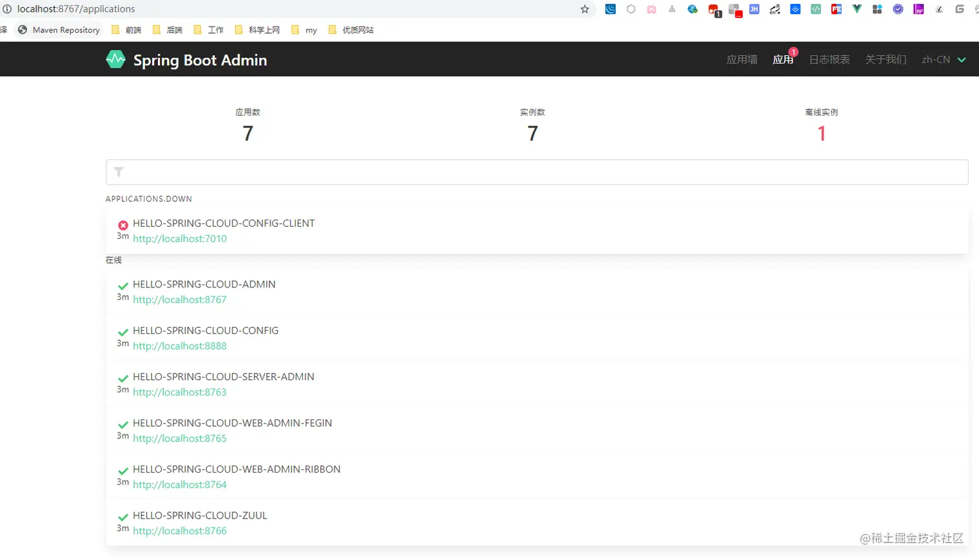Open the blue Juejin extension icon
This screenshot has height=560, width=979.
pos(796,9)
